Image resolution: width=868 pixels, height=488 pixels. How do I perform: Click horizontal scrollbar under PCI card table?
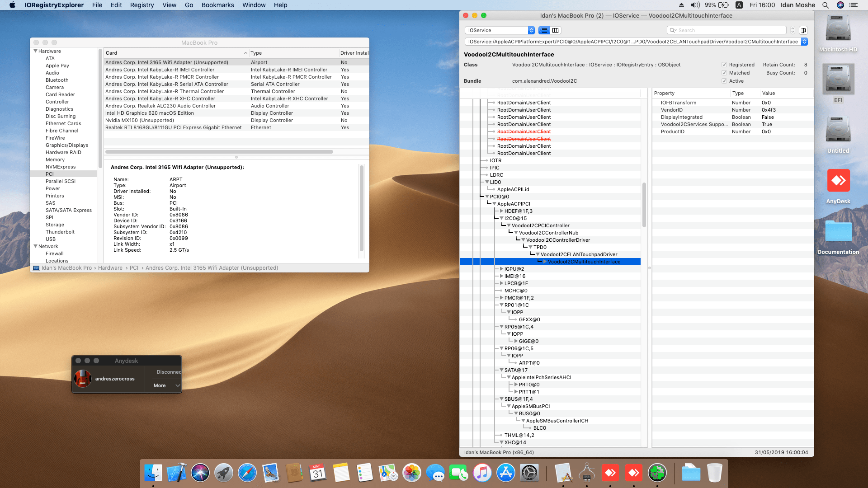tap(219, 152)
